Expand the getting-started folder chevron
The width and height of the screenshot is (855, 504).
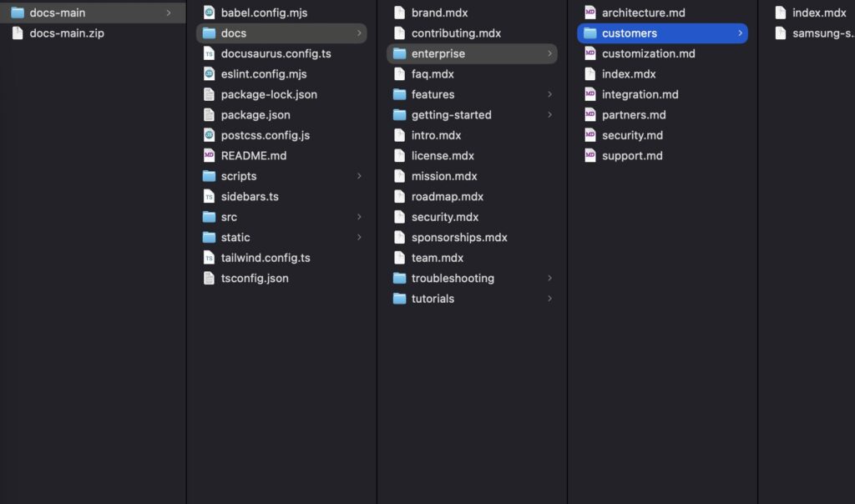coord(549,115)
